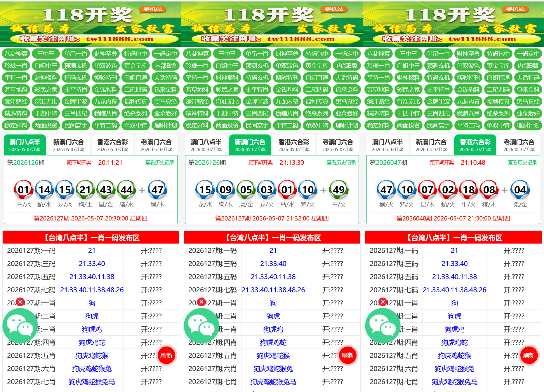Refresh using the red 刷新 circle, middle page

(348, 355)
